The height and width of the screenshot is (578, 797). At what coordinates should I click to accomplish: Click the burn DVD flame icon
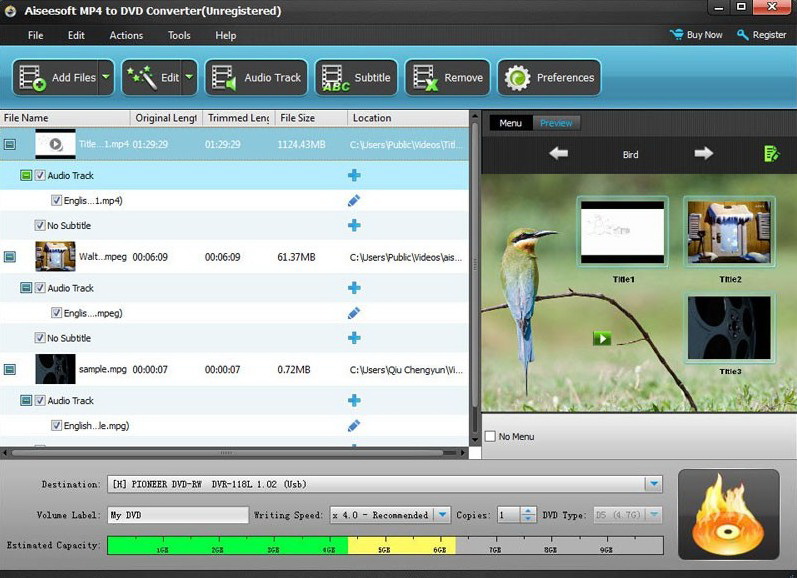728,515
